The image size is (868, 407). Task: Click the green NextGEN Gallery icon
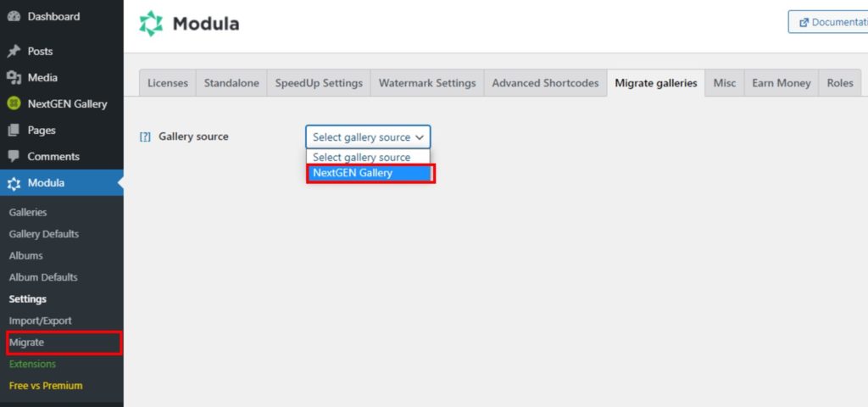pos(14,103)
